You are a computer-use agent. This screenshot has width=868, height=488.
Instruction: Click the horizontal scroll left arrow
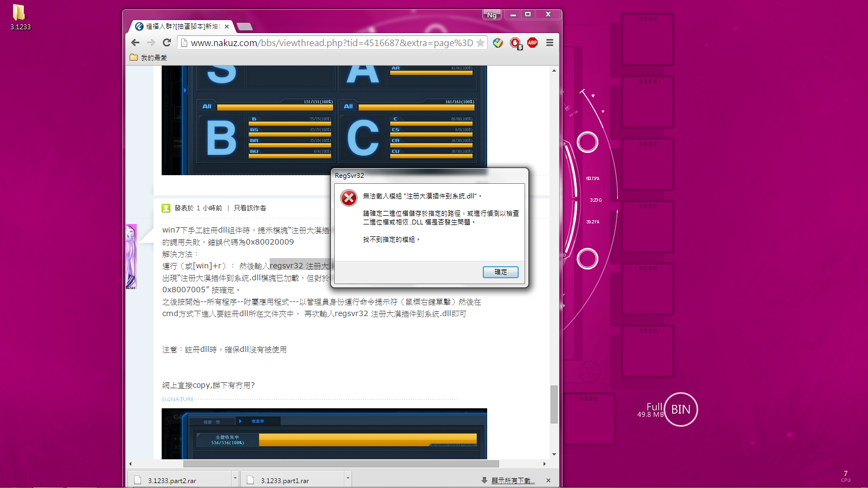pyautogui.click(x=130, y=464)
